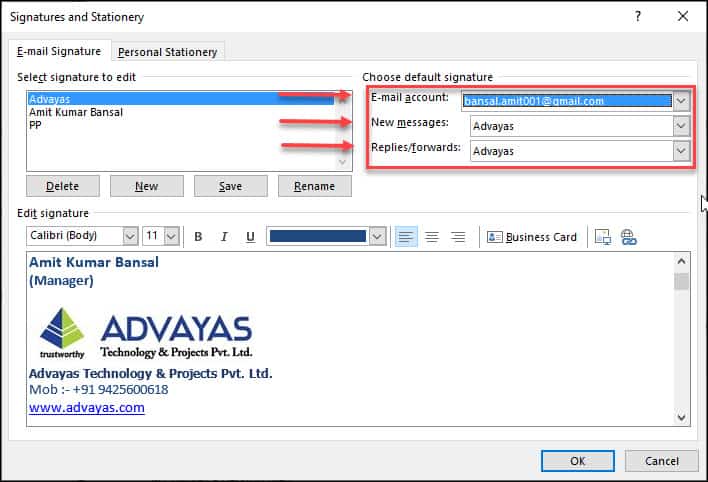Screen dimensions: 708x482
Task: Close the Signatures and Stationery dialog
Action: click(x=683, y=17)
